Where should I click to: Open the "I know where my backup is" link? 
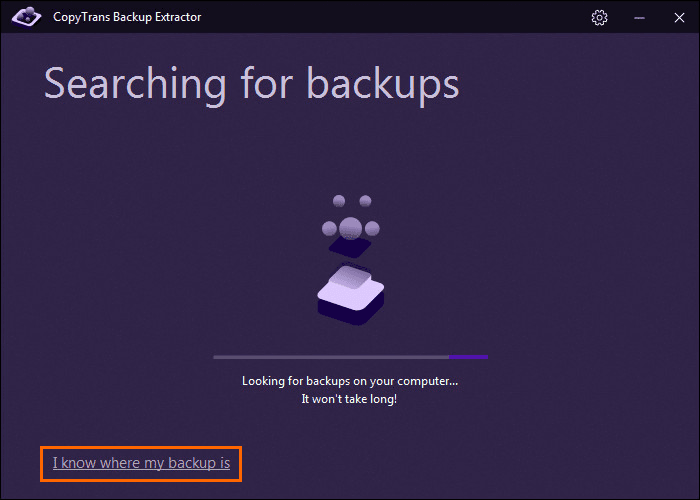[141, 463]
